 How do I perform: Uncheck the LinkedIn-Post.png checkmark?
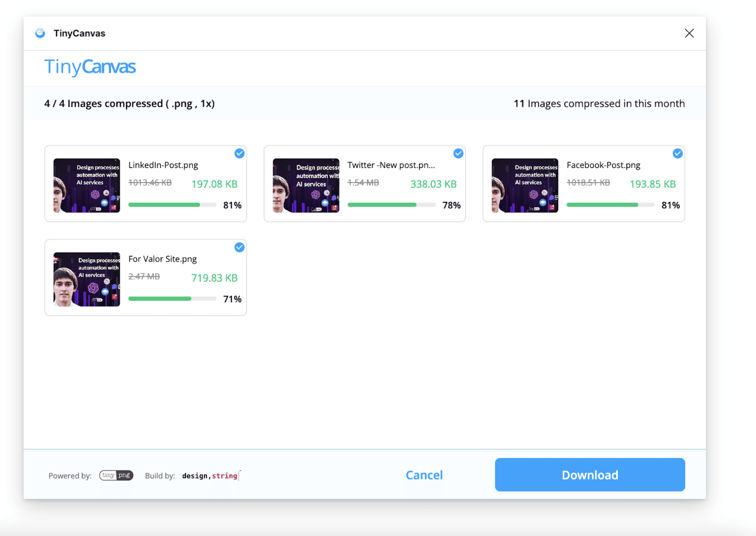tap(239, 153)
